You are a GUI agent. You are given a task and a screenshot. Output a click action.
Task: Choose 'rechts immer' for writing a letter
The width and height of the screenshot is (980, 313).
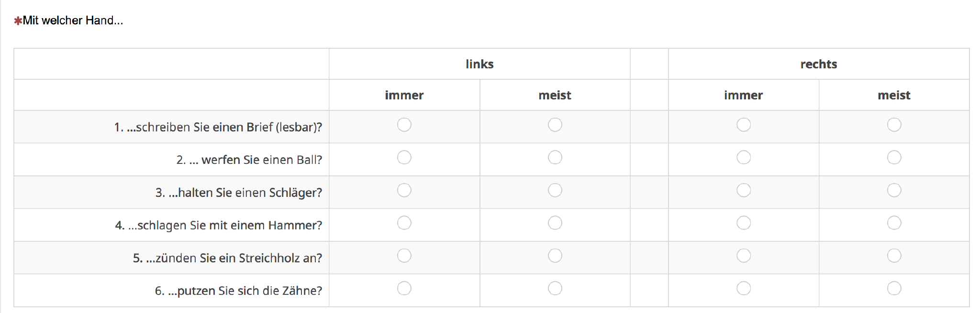(x=744, y=125)
